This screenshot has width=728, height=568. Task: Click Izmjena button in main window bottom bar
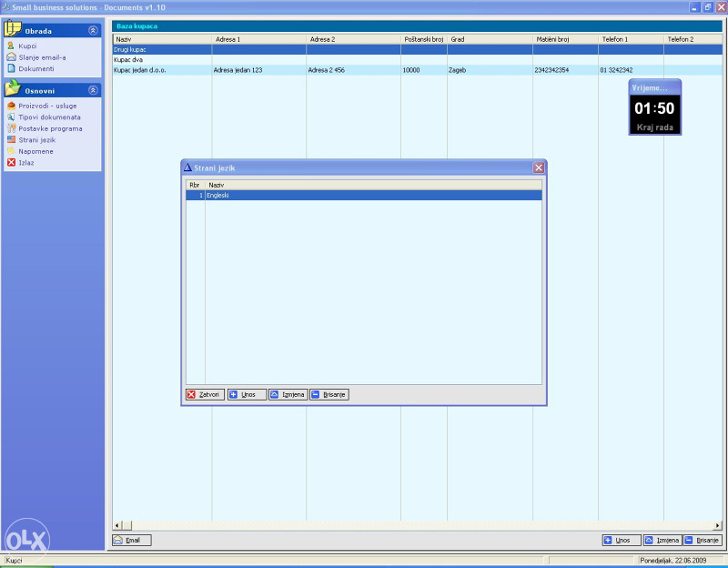tap(662, 540)
